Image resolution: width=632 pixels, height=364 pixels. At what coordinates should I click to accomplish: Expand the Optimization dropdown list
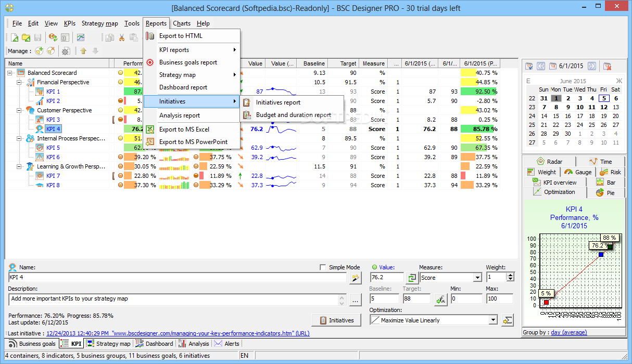[493, 320]
